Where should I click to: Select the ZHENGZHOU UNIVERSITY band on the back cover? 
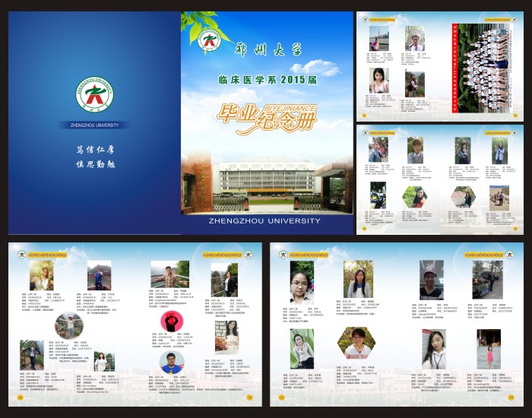[94, 125]
